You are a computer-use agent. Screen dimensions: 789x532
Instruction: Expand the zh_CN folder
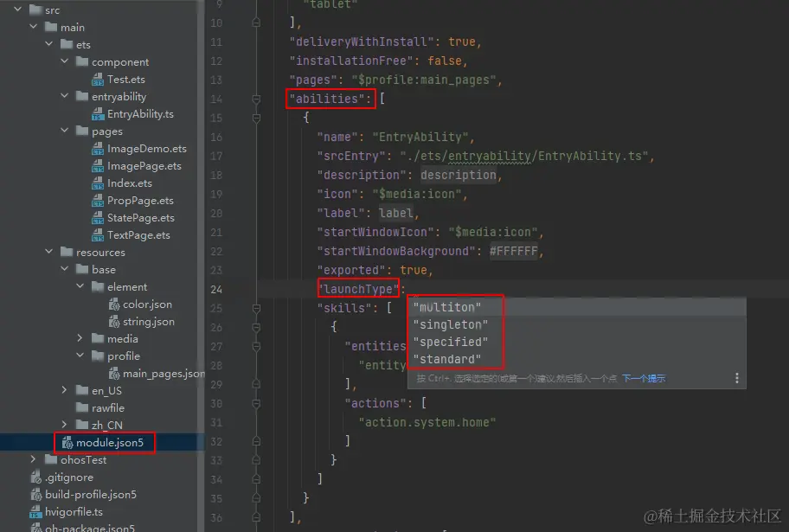tap(64, 424)
